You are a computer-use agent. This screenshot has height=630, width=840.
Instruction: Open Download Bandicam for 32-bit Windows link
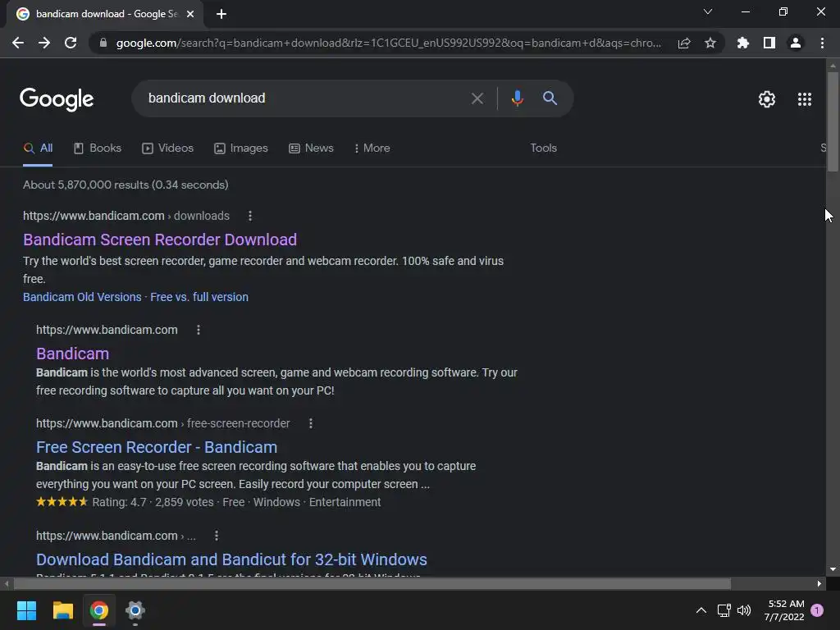tap(231, 559)
